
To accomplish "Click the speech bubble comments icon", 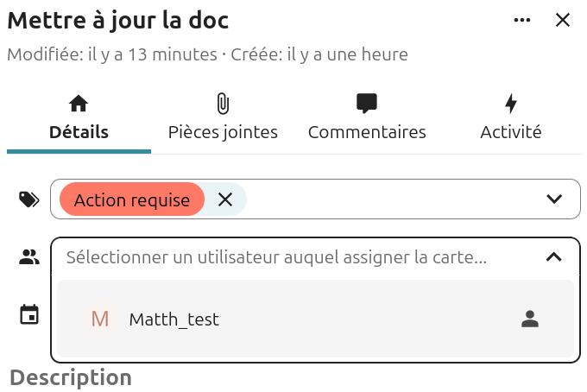I will click(x=367, y=104).
